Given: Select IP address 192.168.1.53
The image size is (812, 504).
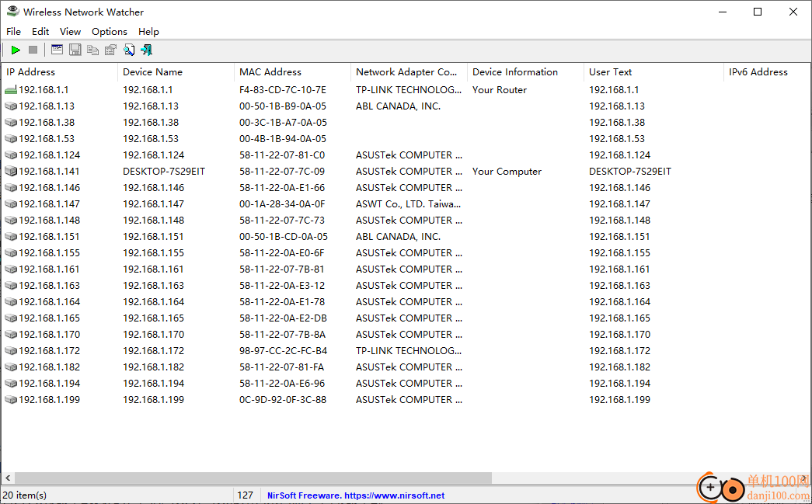Looking at the screenshot, I should pos(47,139).
